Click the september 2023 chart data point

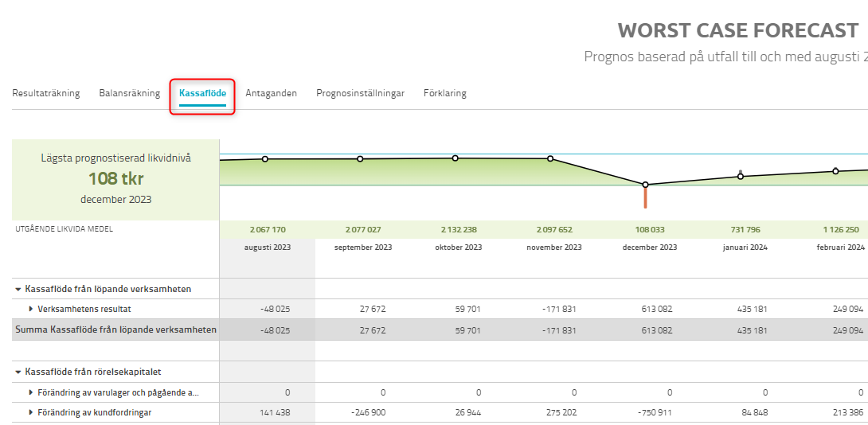coord(360,159)
